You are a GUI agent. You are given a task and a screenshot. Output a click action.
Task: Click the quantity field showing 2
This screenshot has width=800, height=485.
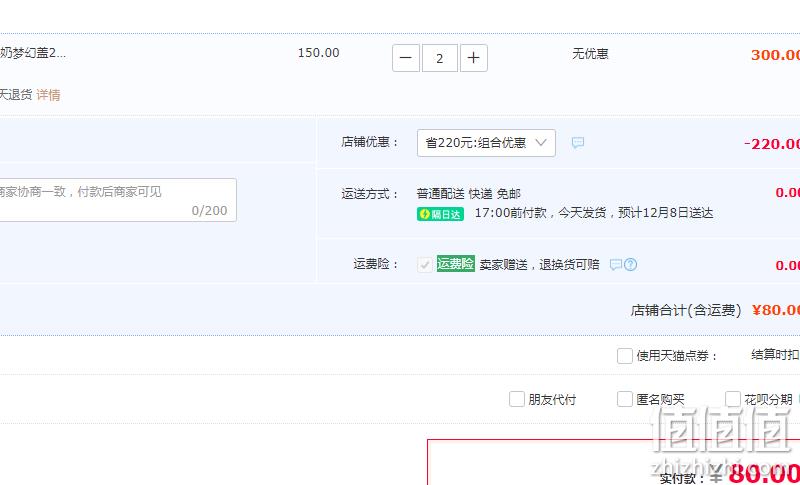coord(439,58)
